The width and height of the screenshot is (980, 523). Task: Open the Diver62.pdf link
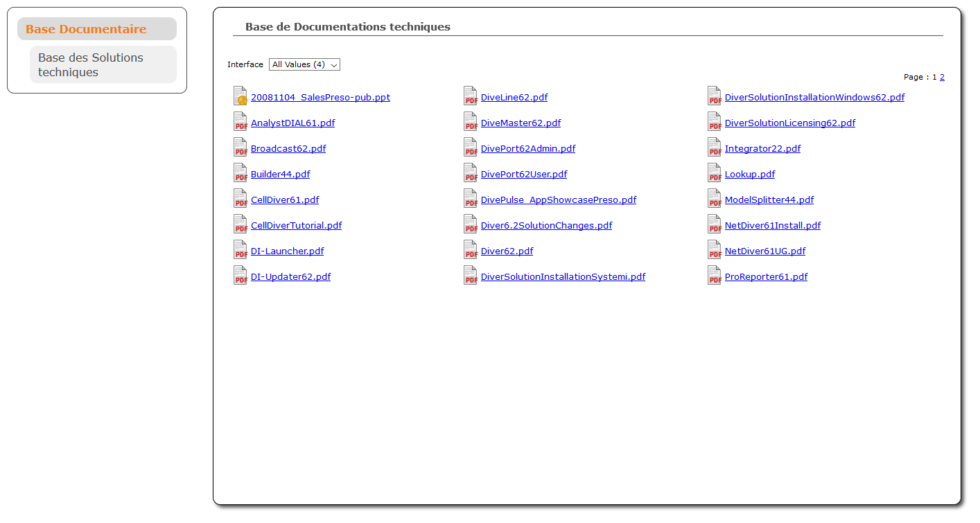point(507,251)
